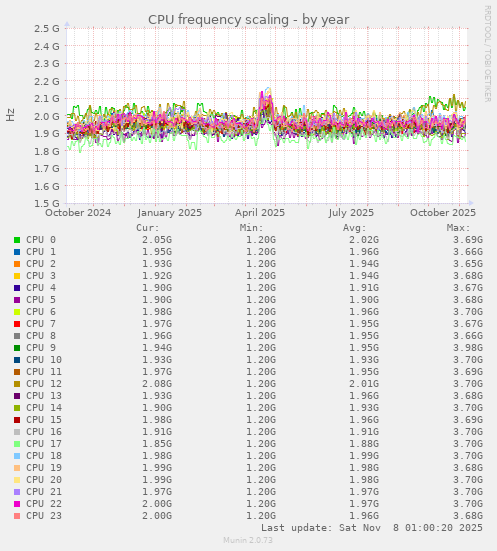Select the 'CPU 16' legend label
This screenshot has width=497, height=551.
[44, 432]
